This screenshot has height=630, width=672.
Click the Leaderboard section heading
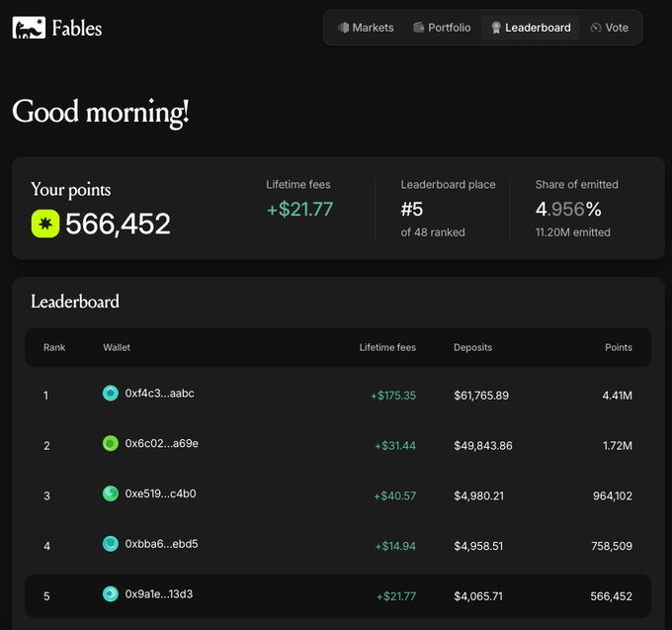[75, 302]
